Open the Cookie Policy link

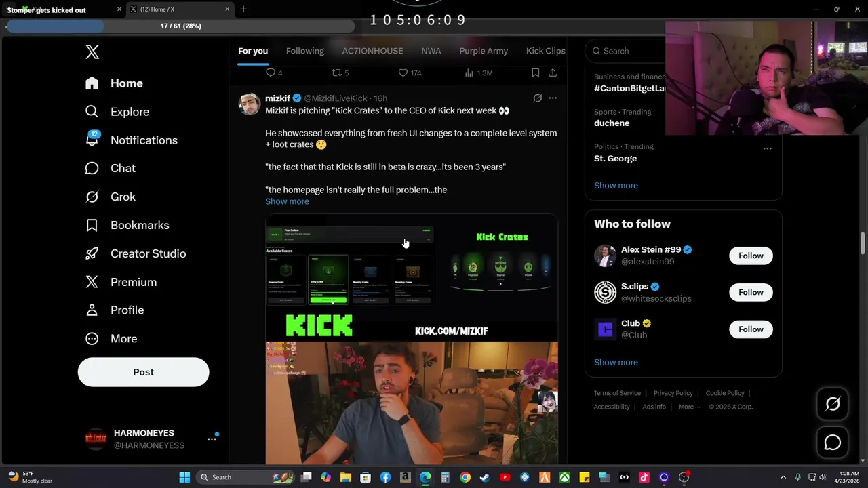[x=725, y=393]
